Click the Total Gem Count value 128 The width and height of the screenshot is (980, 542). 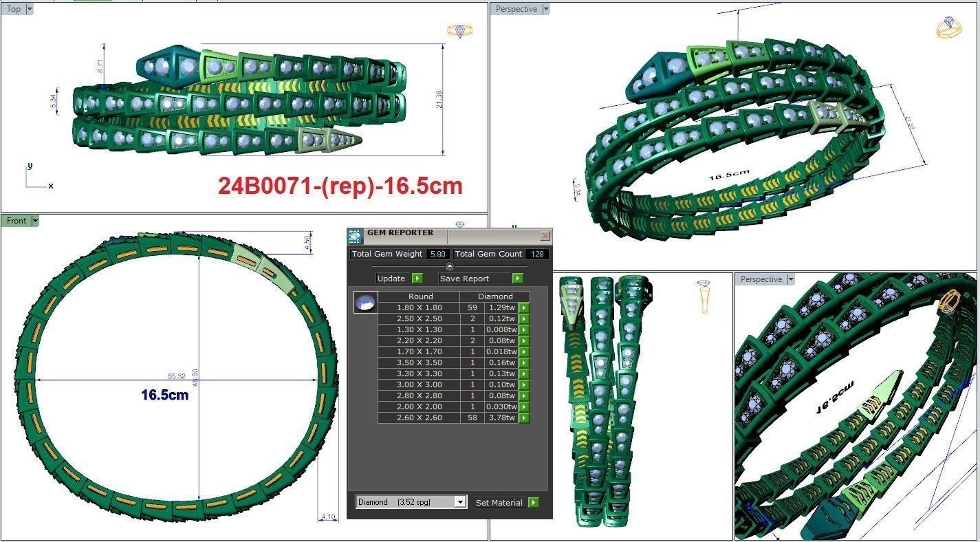[537, 254]
